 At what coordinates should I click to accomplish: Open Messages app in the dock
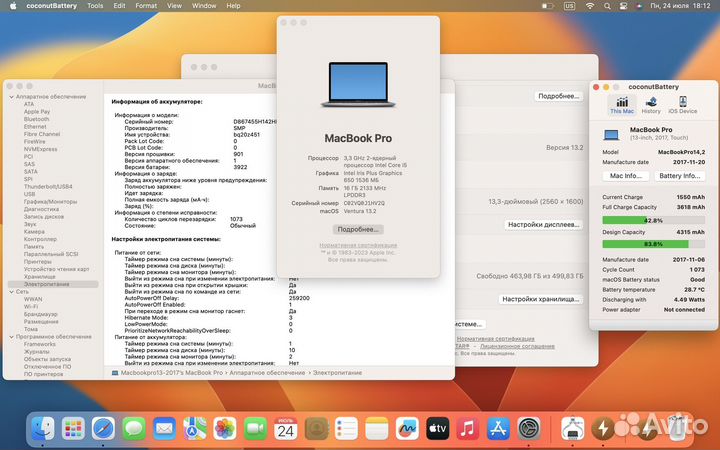[x=134, y=429]
